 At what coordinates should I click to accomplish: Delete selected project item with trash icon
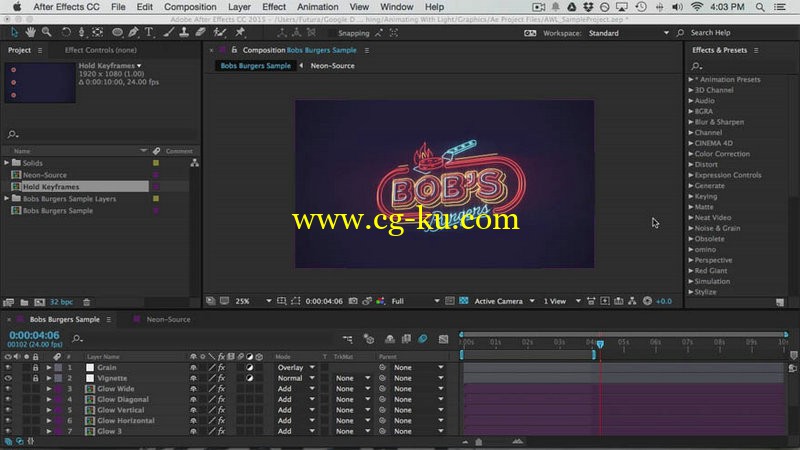point(87,302)
